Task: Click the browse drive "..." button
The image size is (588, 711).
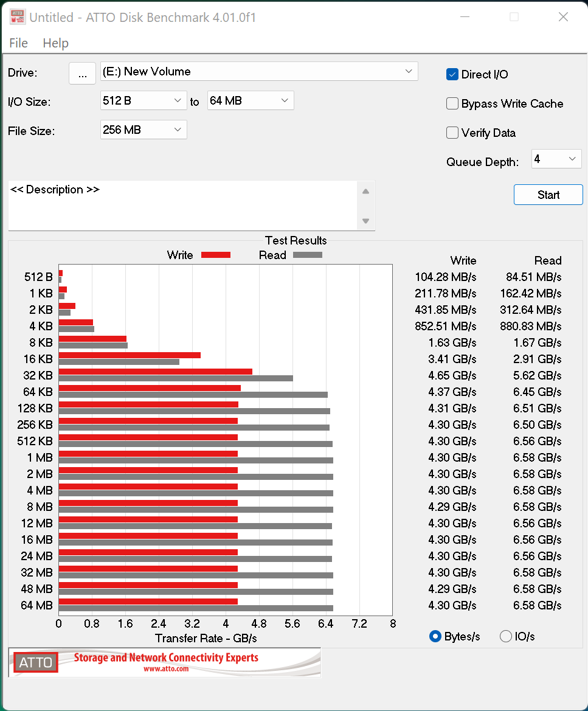Action: pyautogui.click(x=83, y=73)
